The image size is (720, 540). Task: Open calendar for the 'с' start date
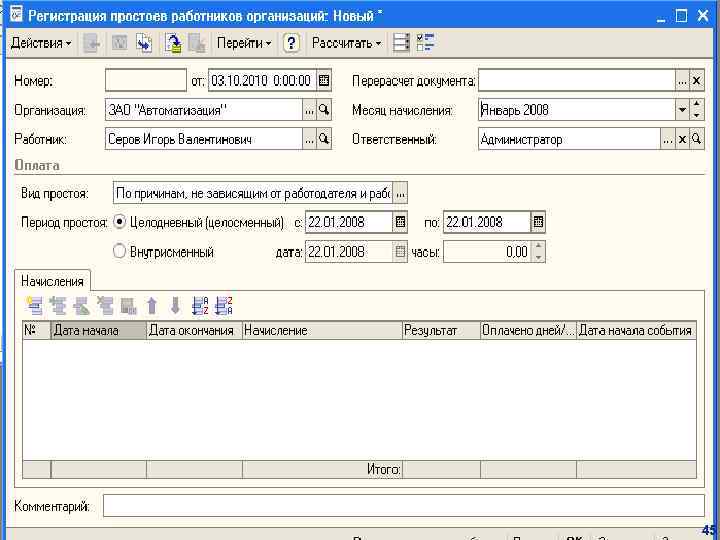coord(400,223)
